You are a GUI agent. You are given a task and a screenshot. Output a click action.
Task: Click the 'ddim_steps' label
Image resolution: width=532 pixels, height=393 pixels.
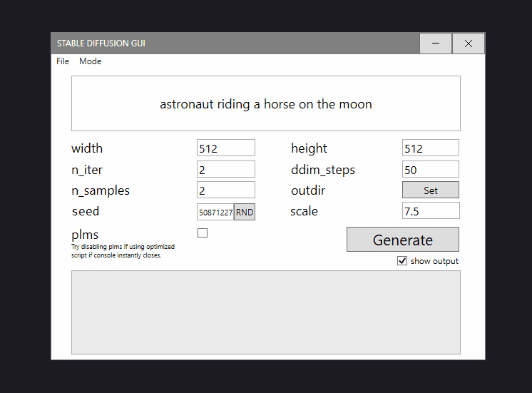(x=322, y=170)
